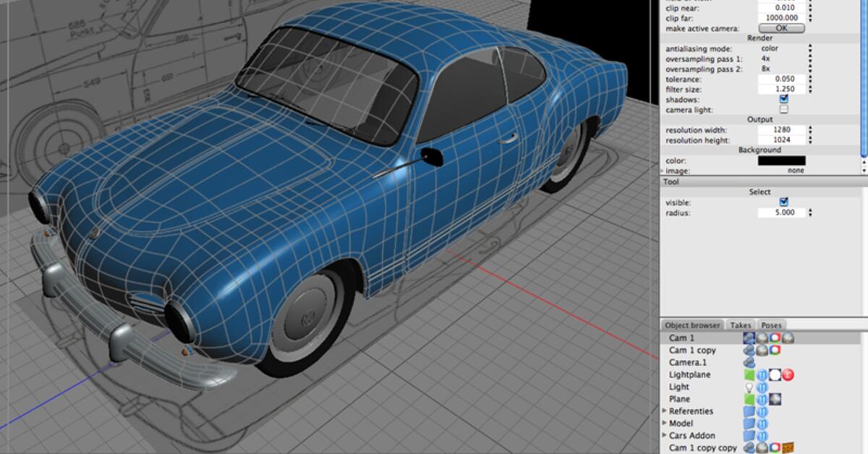Click the black background color swatch
868x454 pixels.
(781, 160)
